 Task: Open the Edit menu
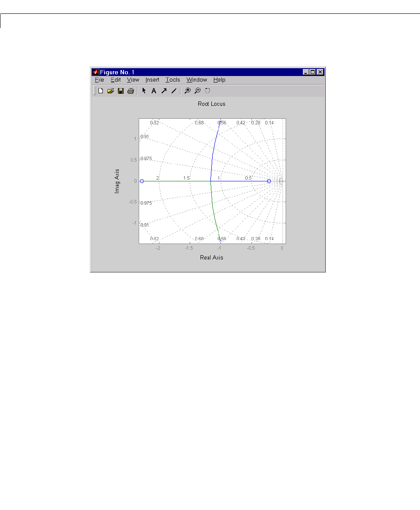(115, 80)
